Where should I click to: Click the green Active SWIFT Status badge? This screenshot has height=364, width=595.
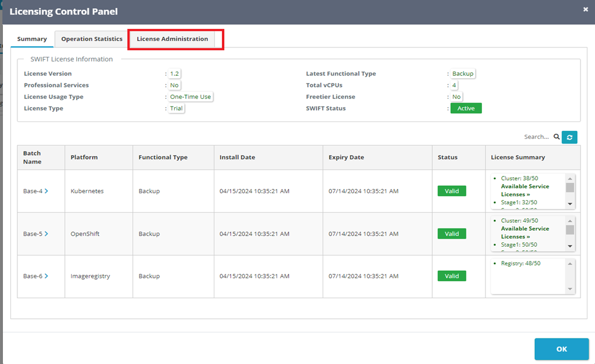(466, 108)
